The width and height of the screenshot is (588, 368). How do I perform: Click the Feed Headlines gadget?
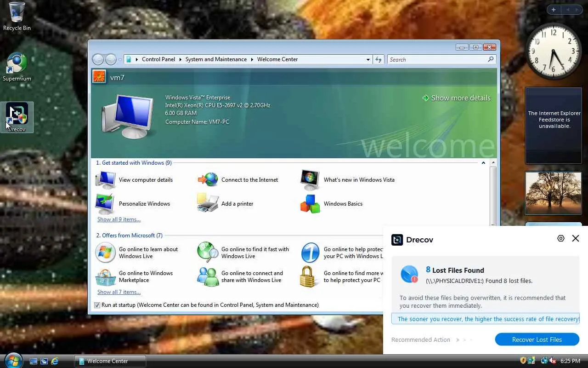(x=554, y=126)
